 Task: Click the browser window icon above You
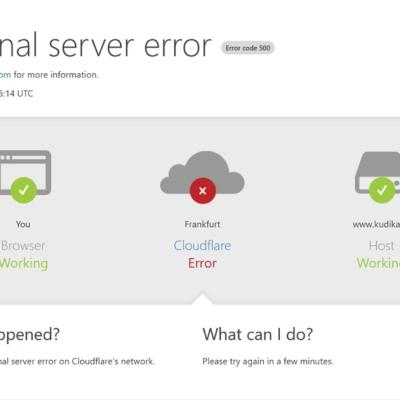click(x=25, y=172)
